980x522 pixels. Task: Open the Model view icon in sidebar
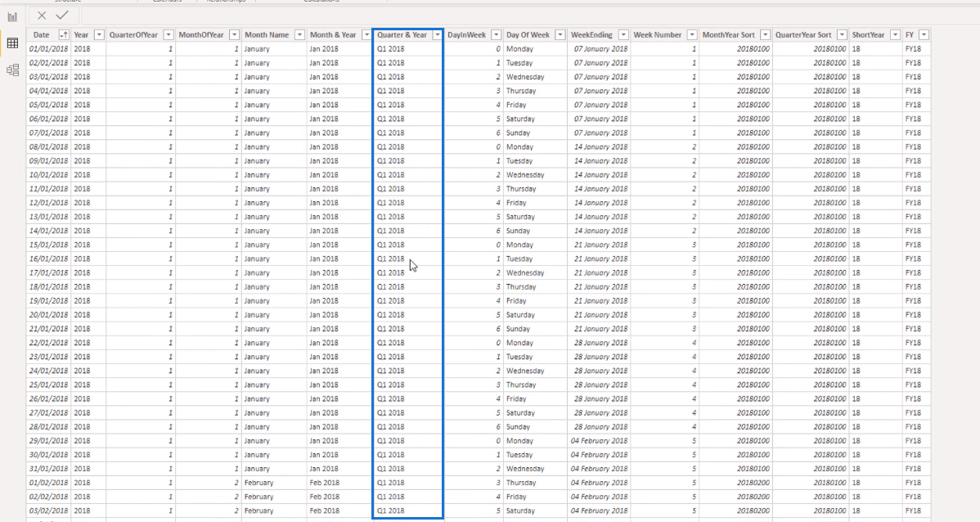coord(12,70)
